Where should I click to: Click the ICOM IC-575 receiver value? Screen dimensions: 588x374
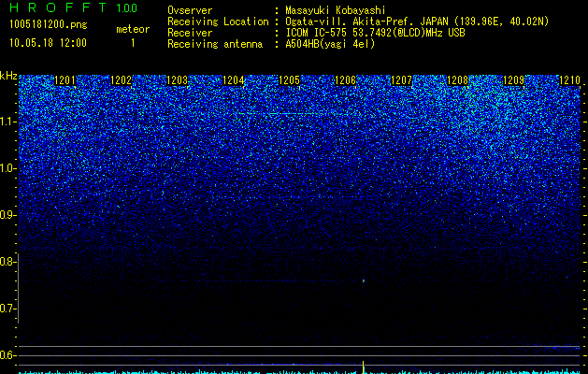[375, 33]
